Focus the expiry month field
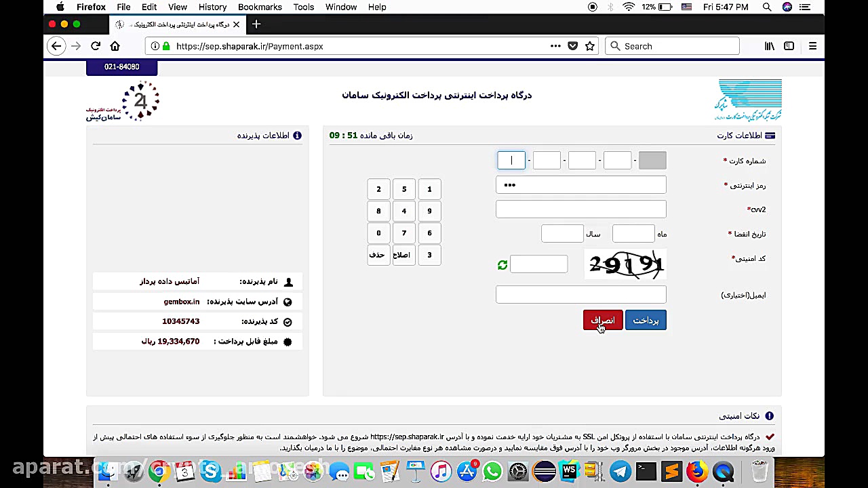868x488 pixels. (633, 234)
